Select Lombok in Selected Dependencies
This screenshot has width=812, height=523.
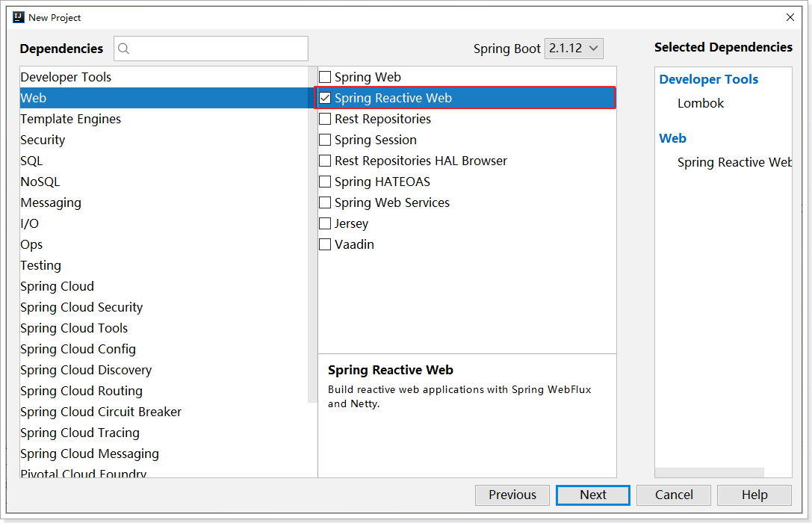(701, 104)
